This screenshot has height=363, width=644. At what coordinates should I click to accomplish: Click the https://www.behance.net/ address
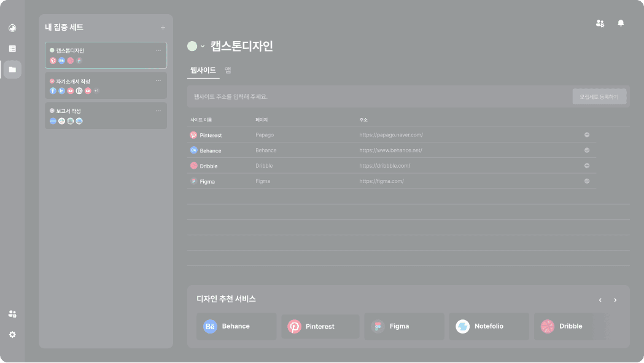[x=390, y=150]
